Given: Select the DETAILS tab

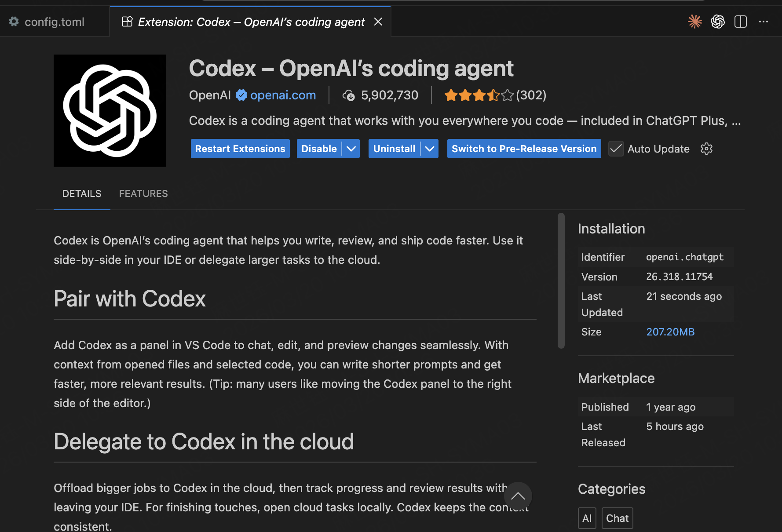Looking at the screenshot, I should tap(82, 193).
